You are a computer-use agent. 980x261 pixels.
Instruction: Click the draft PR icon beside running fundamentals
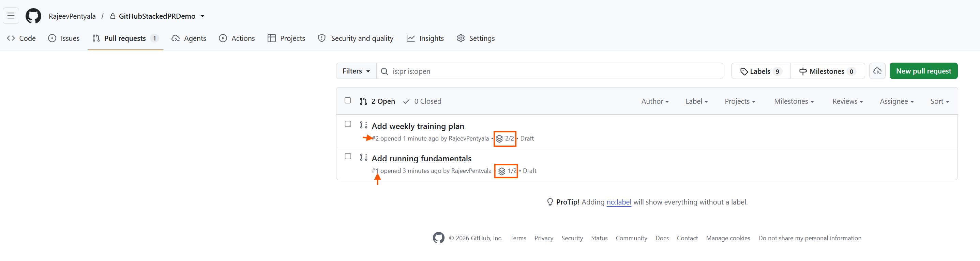click(x=363, y=157)
